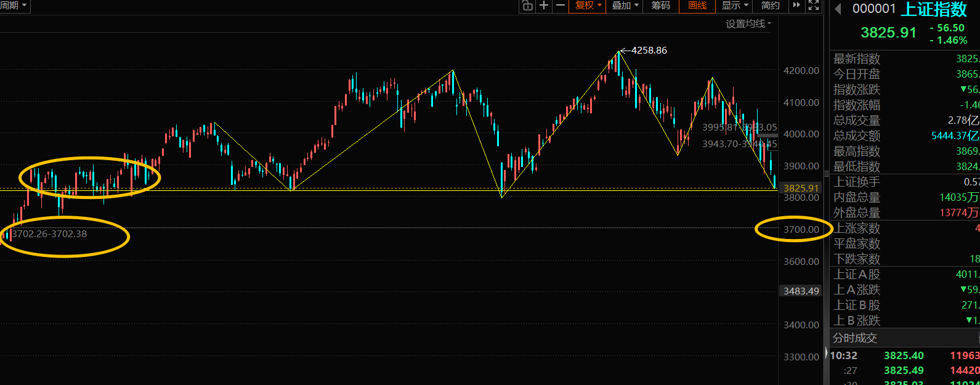The width and height of the screenshot is (980, 385).
Task: Select the 总成交量 row
Action: tap(905, 120)
